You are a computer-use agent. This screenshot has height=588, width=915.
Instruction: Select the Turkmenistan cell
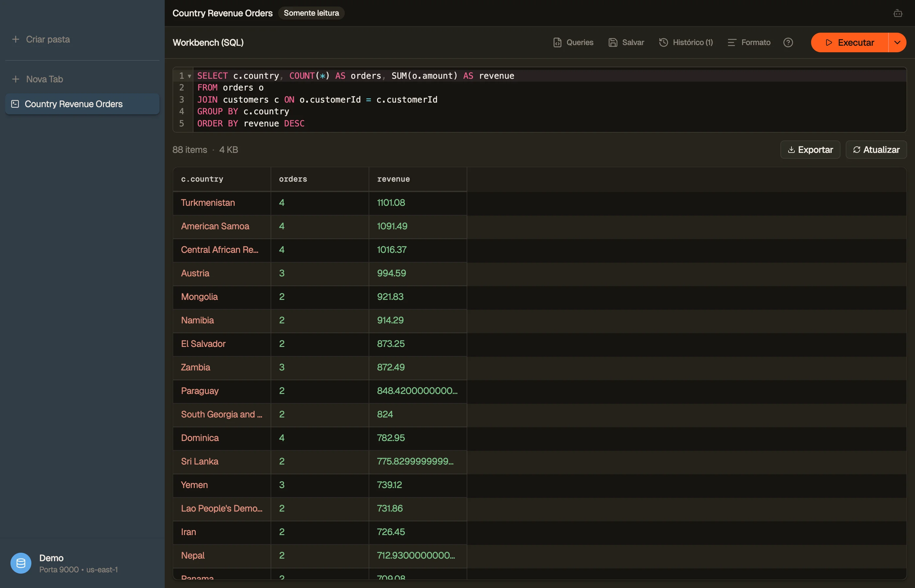[222, 203]
